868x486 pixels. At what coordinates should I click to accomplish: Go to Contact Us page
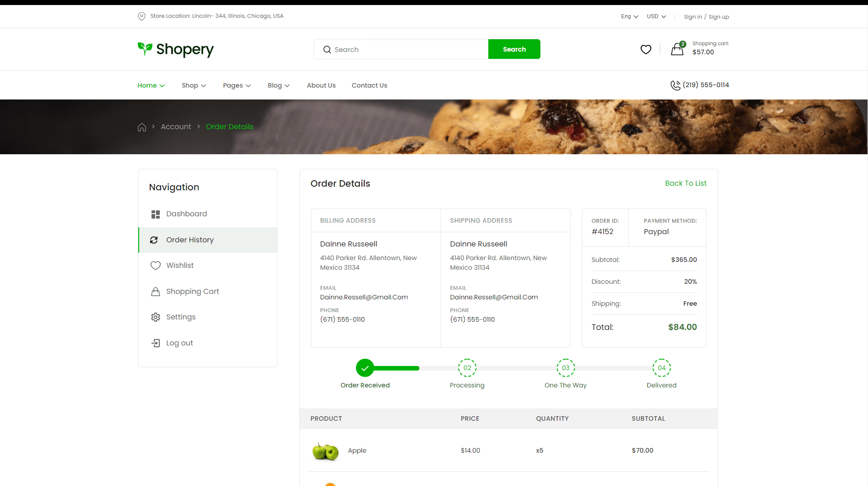coord(369,85)
